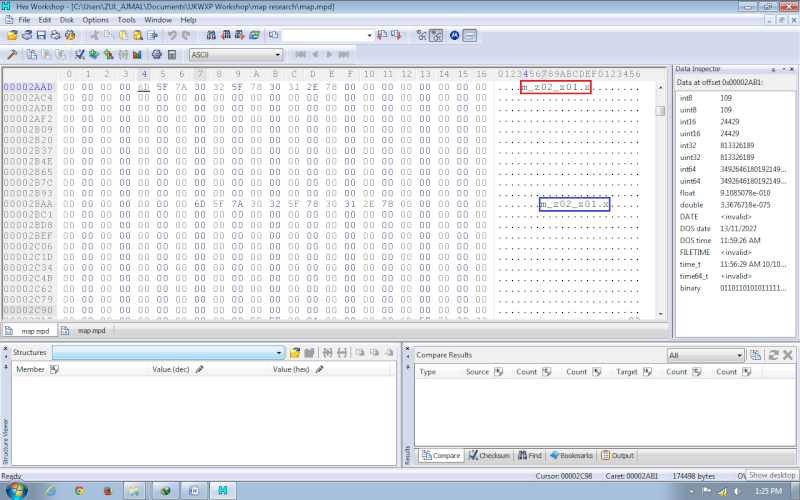Open the goto address combo dropdown arrow

[x=370, y=35]
